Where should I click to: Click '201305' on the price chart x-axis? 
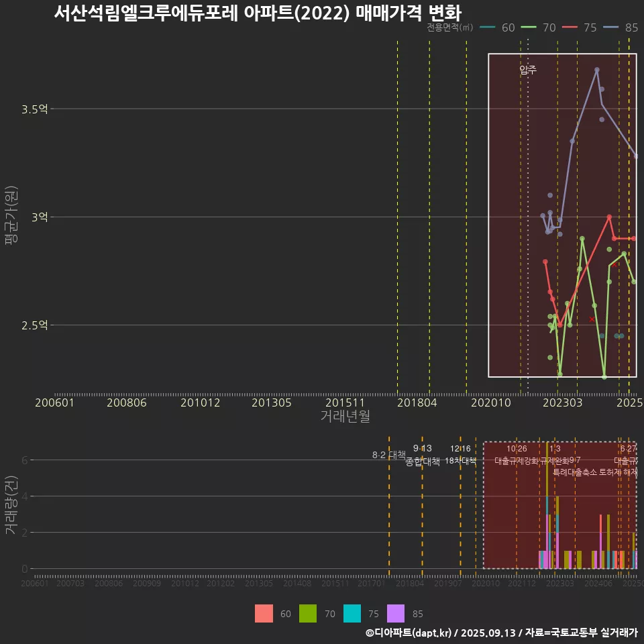pyautogui.click(x=272, y=402)
